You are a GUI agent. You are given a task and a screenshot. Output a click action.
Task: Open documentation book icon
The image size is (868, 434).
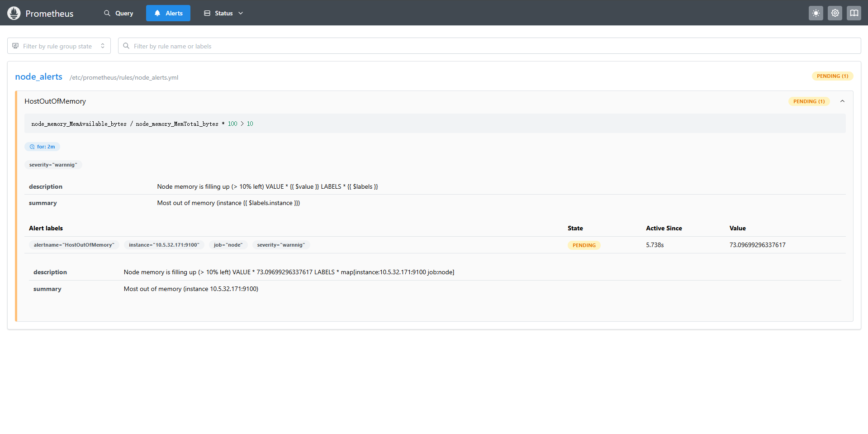click(x=854, y=13)
